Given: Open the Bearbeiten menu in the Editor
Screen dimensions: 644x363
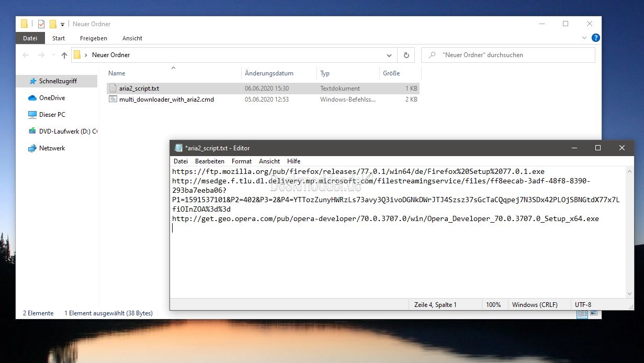Looking at the screenshot, I should click(210, 161).
